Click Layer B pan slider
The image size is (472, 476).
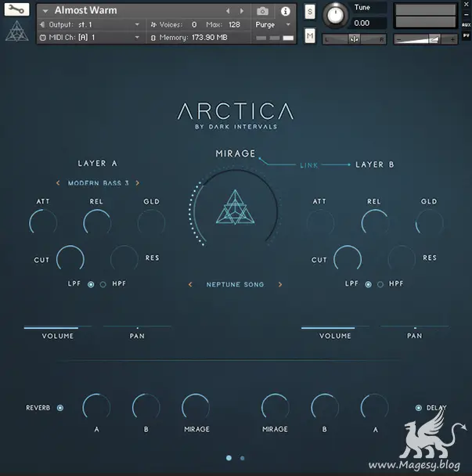(415, 327)
